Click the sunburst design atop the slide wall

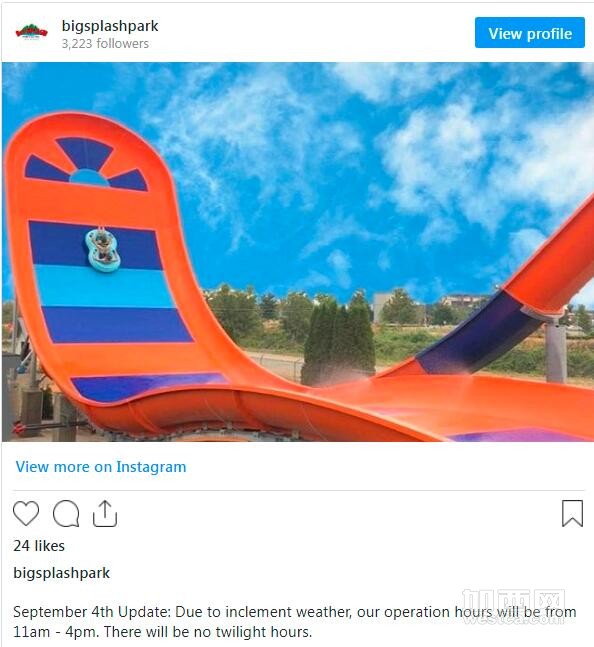[x=86, y=164]
